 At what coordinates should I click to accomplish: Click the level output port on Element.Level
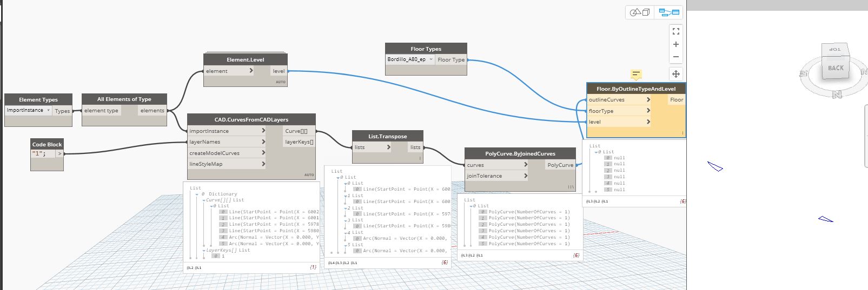pos(279,71)
